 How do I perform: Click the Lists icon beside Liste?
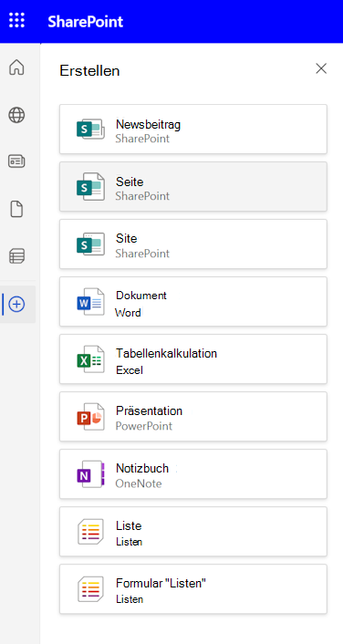click(90, 532)
